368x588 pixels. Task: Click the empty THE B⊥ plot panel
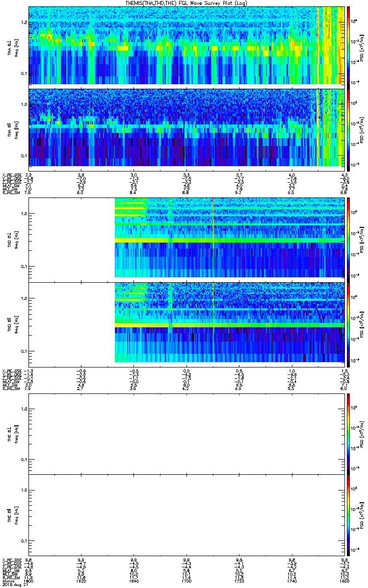(187, 434)
